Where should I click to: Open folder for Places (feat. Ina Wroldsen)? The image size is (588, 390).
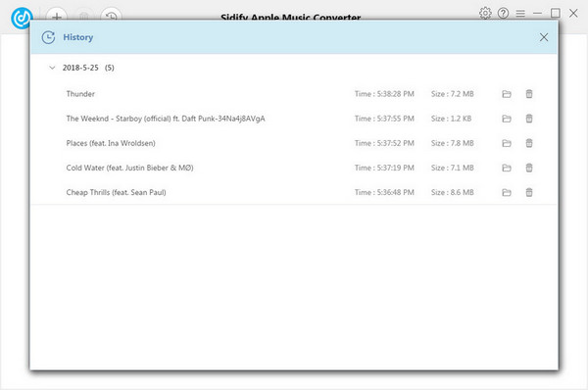tap(507, 143)
